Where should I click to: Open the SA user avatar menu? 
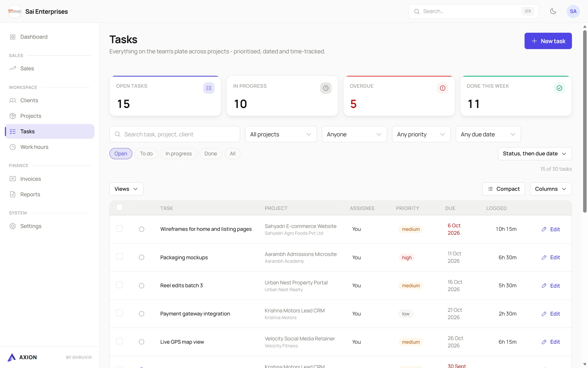click(573, 11)
